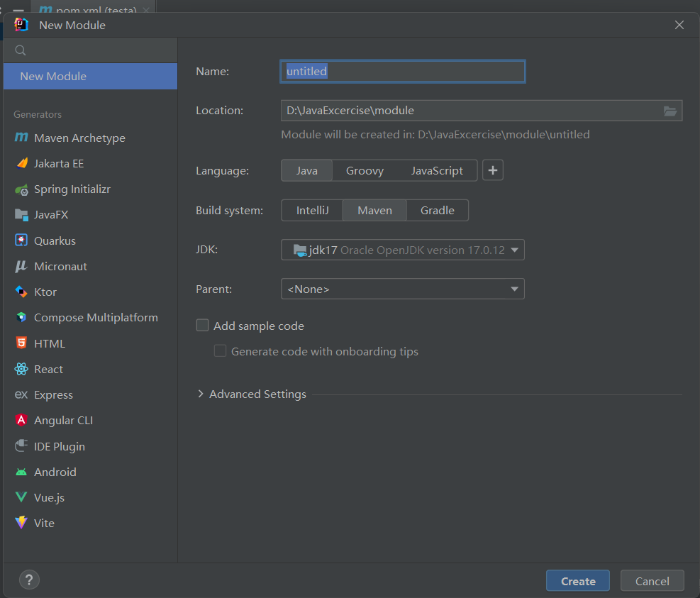Click the Create button
This screenshot has height=598, width=700.
tap(578, 581)
